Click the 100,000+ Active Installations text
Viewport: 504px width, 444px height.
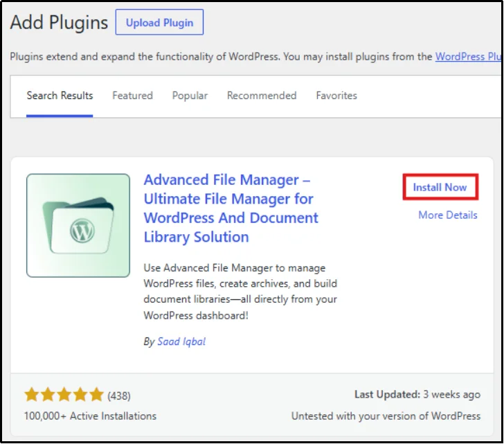(90, 416)
